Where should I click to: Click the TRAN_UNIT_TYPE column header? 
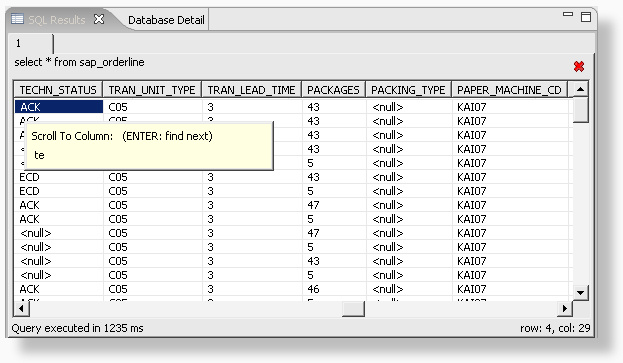(152, 90)
